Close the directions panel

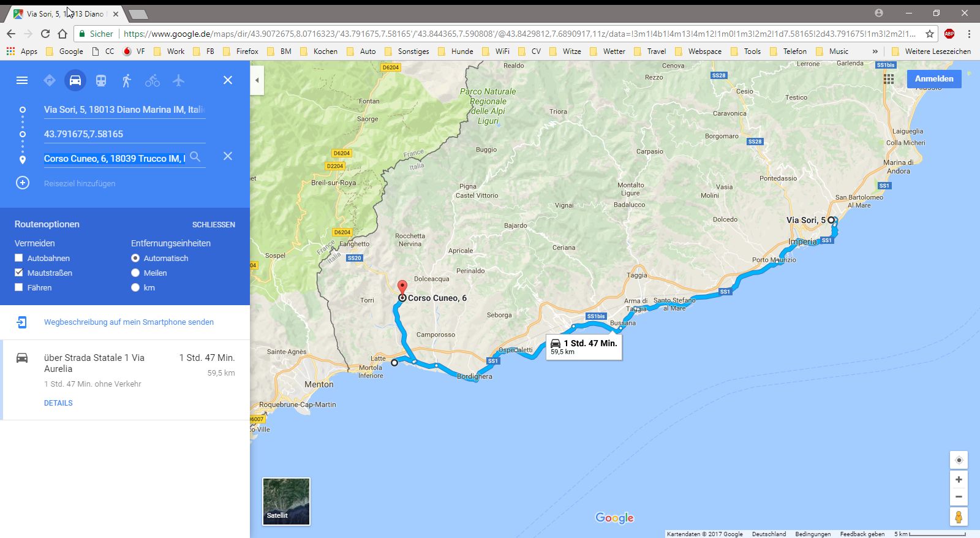tap(228, 80)
